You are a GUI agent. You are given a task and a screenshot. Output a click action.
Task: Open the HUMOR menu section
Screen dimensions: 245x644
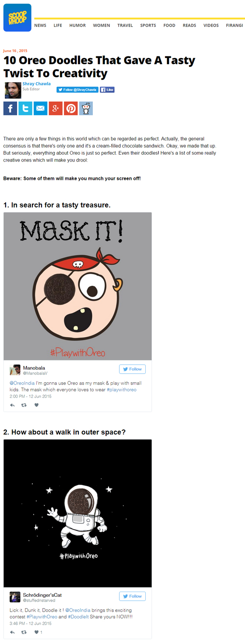(x=77, y=25)
